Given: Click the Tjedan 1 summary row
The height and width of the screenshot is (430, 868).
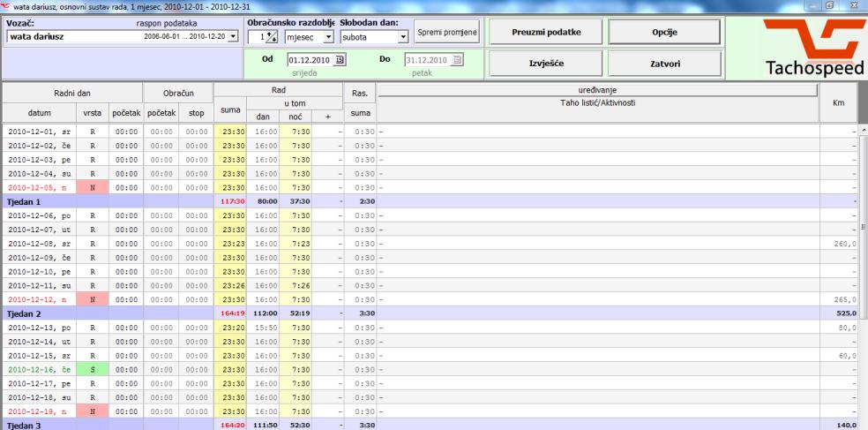Looking at the screenshot, I should pyautogui.click(x=430, y=201).
